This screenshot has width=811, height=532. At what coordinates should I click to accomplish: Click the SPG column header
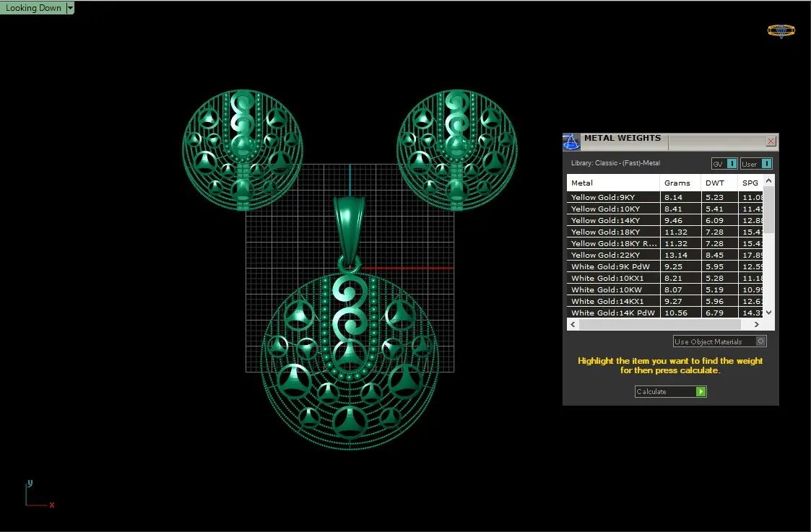[x=750, y=183]
